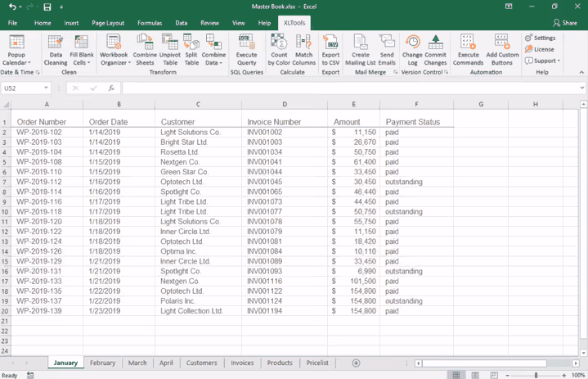Click the XLTools Settings button

click(541, 38)
